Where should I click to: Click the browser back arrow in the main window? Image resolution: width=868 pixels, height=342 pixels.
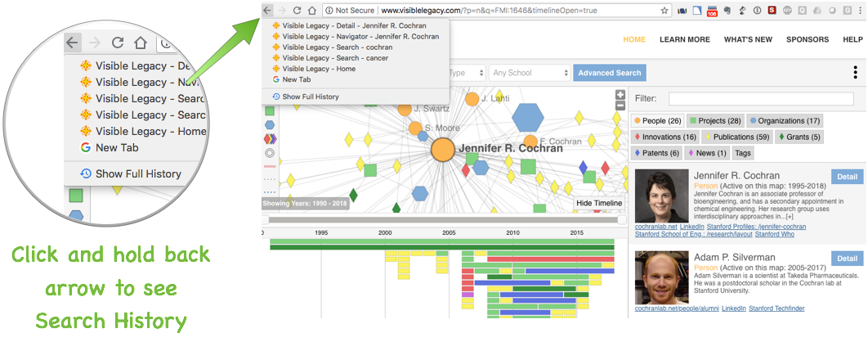tap(268, 10)
